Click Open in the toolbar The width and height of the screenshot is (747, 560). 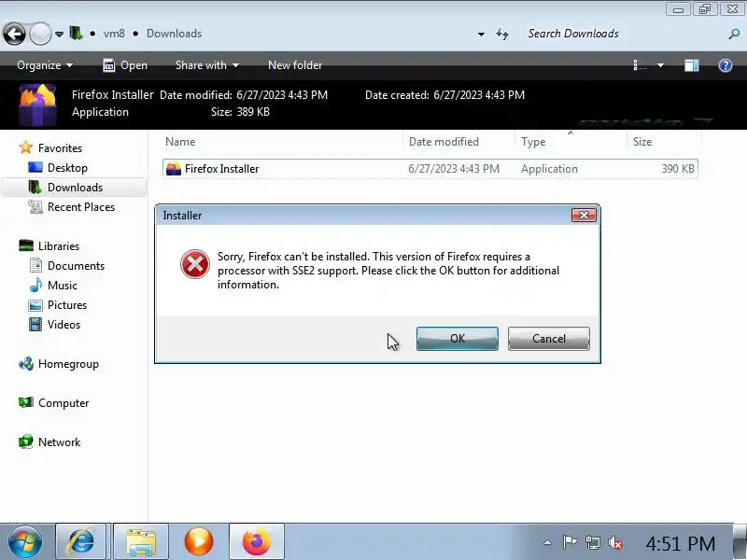pyautogui.click(x=125, y=65)
